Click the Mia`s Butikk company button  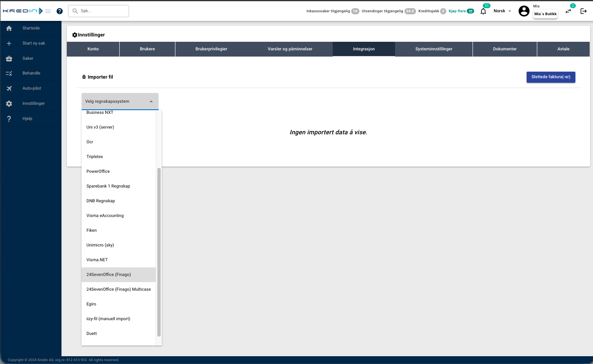pos(545,14)
